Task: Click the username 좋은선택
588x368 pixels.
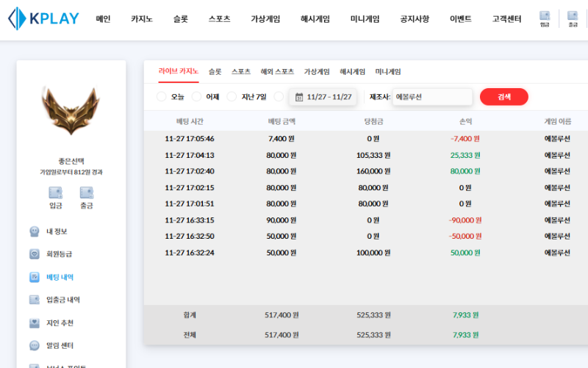Action: (x=71, y=161)
